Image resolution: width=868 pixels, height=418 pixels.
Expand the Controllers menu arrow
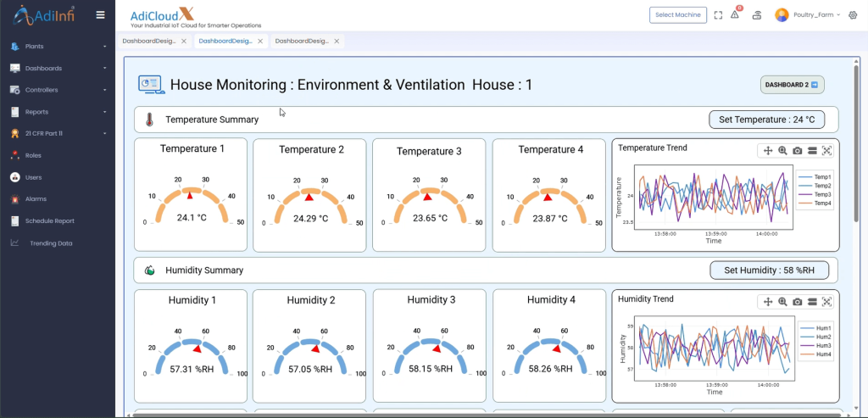pos(104,90)
